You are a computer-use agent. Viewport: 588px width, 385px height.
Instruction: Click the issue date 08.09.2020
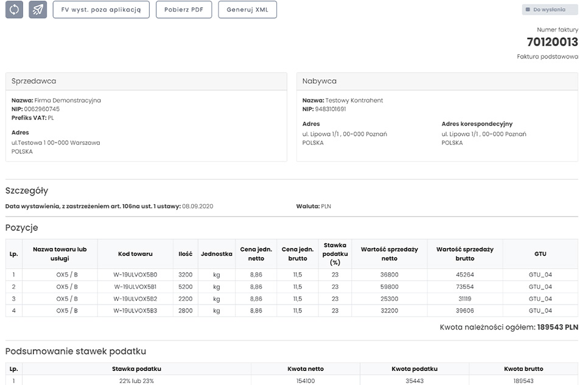198,207
